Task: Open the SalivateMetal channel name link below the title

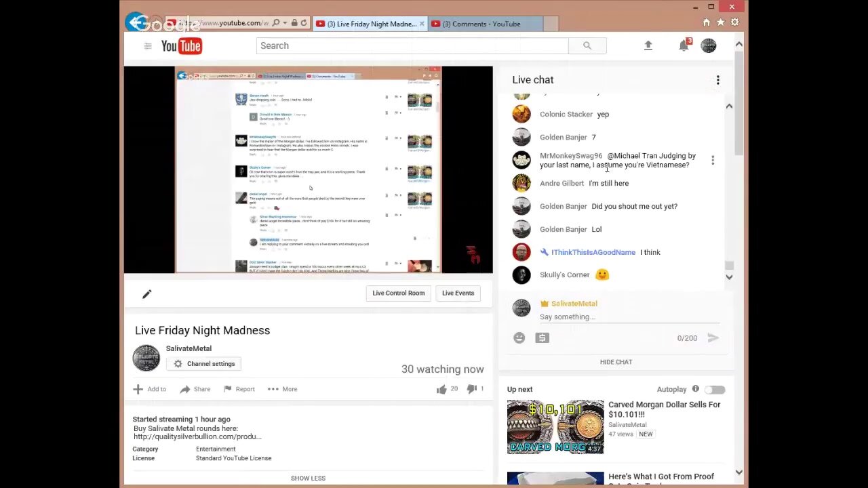Action: point(189,348)
